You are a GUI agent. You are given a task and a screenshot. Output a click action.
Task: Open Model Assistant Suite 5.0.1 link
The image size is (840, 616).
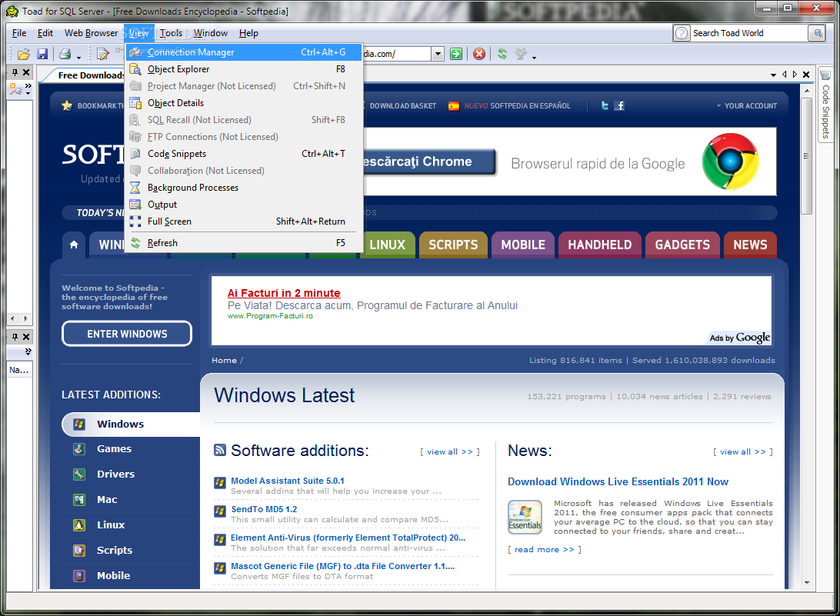(288, 481)
